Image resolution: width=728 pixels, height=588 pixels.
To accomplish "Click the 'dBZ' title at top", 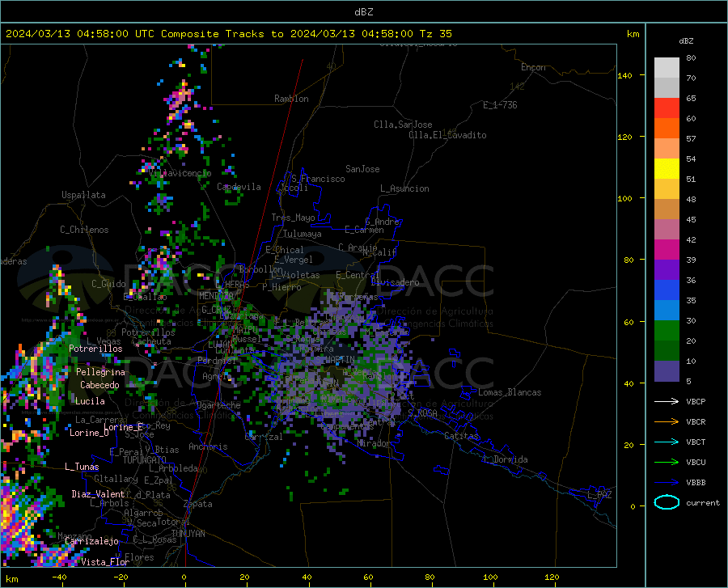I will [x=363, y=12].
